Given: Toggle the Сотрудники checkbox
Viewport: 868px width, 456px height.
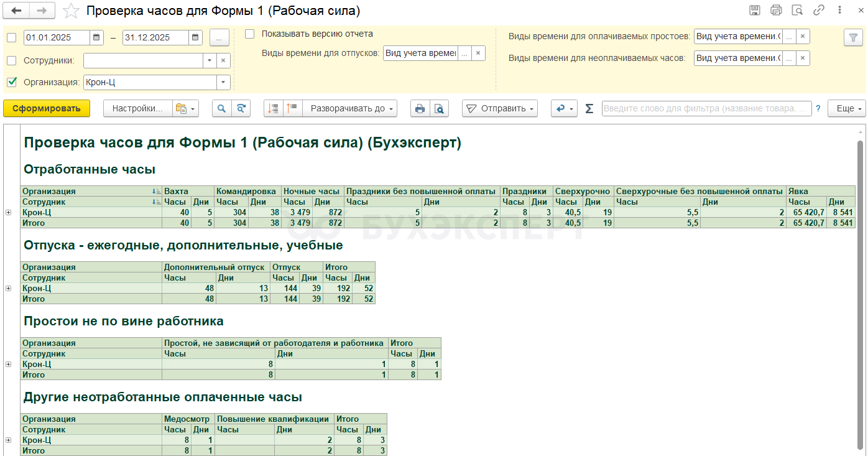Looking at the screenshot, I should (x=11, y=60).
